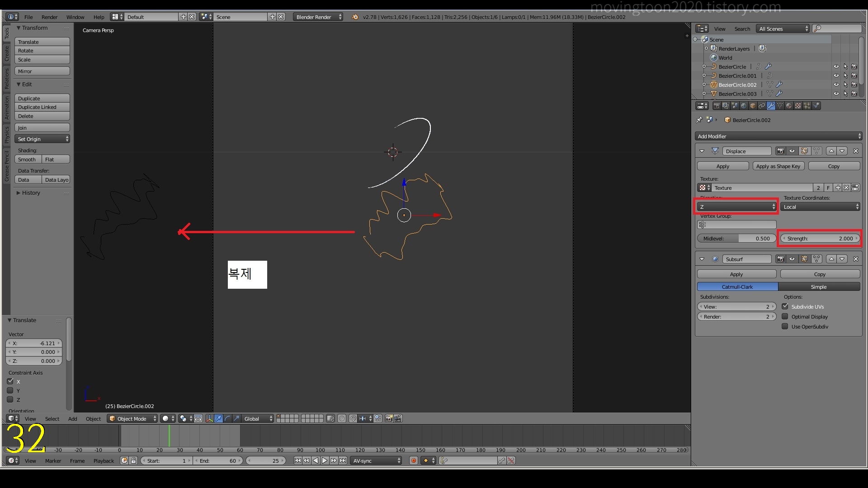The height and width of the screenshot is (488, 868).
Task: Open the Render menu
Action: pyautogui.click(x=50, y=17)
